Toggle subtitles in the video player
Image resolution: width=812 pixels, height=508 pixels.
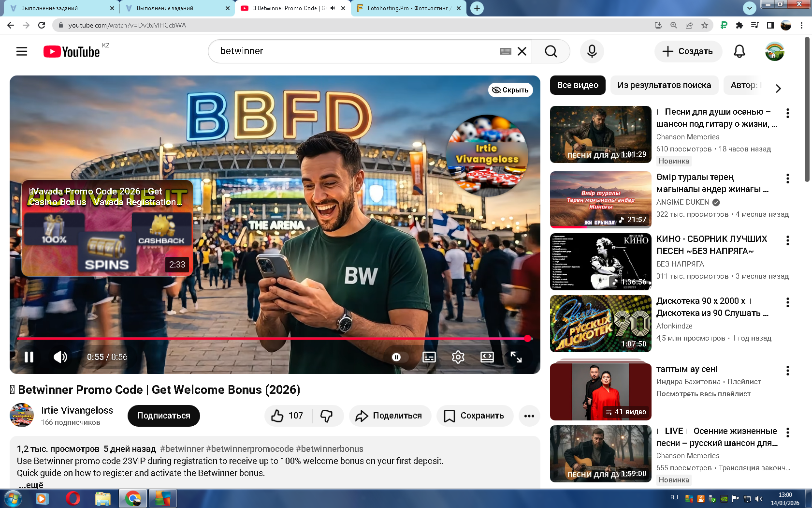click(429, 357)
